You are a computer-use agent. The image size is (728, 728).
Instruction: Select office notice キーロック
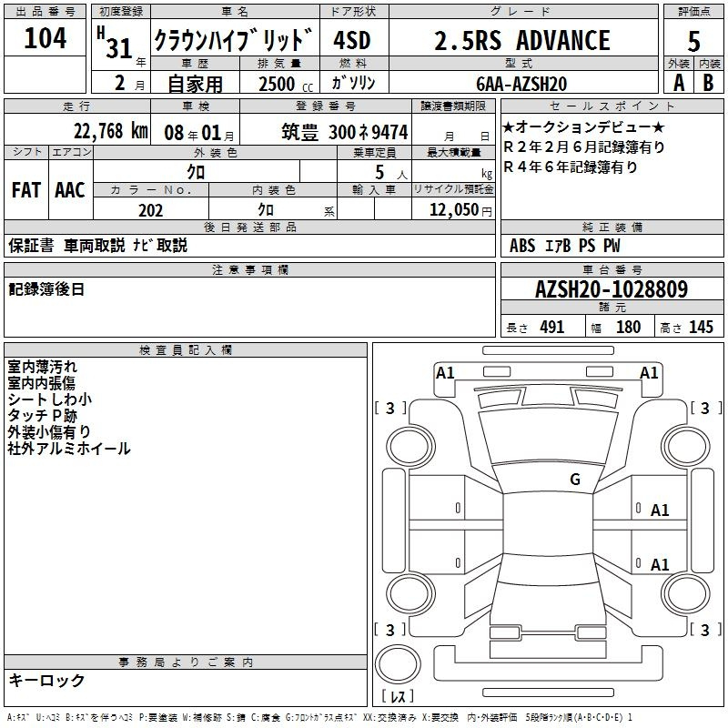point(46,680)
